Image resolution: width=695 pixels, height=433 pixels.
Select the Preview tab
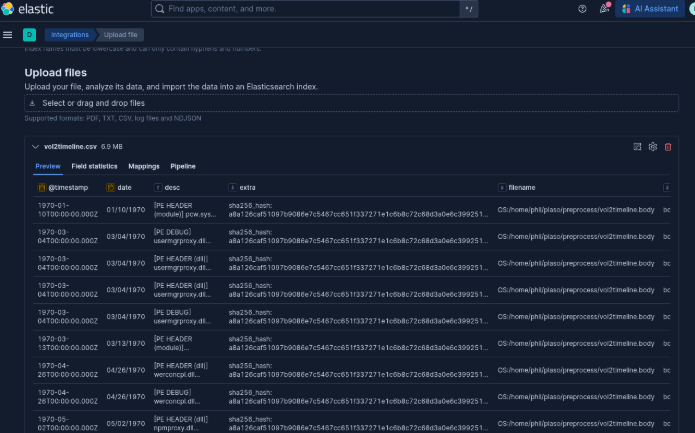[x=48, y=166]
